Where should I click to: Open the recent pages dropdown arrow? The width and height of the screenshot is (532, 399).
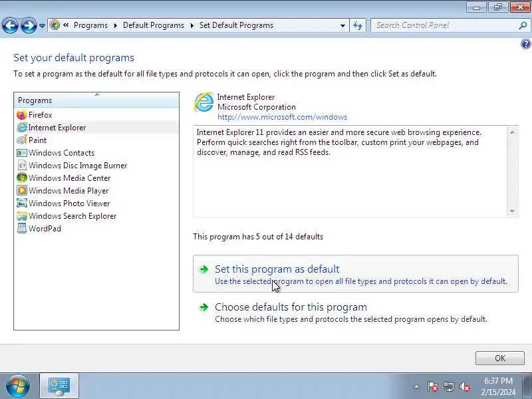[x=42, y=26]
